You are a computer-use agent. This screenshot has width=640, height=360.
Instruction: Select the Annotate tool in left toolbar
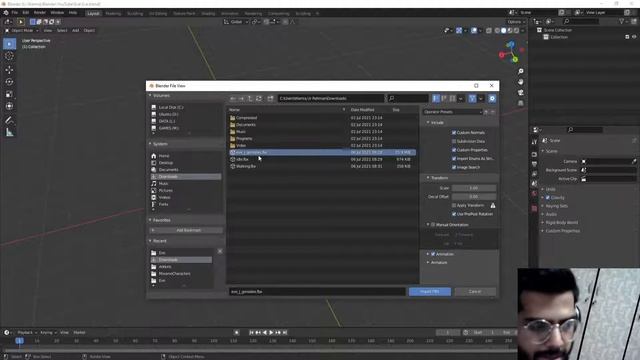coord(9,120)
